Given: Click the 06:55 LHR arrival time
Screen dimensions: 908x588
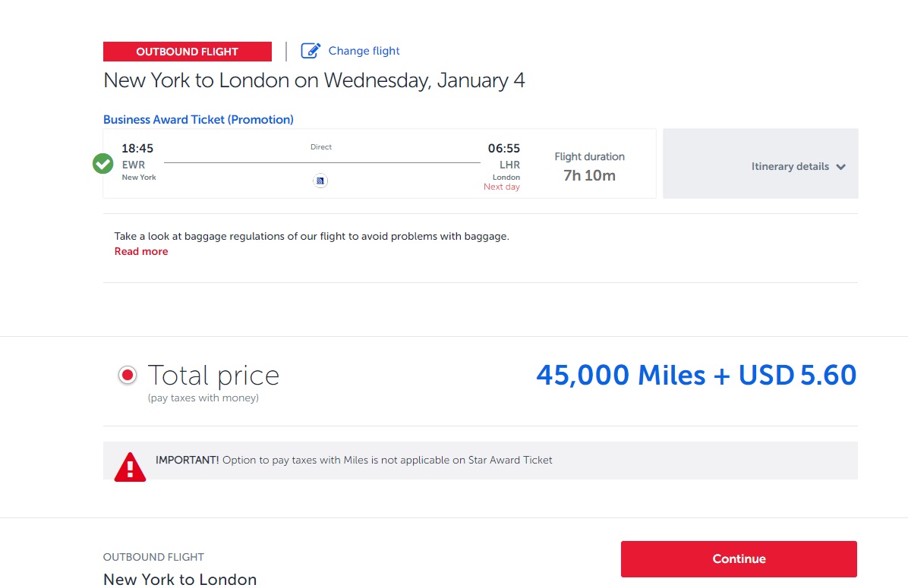Looking at the screenshot, I should click(504, 148).
